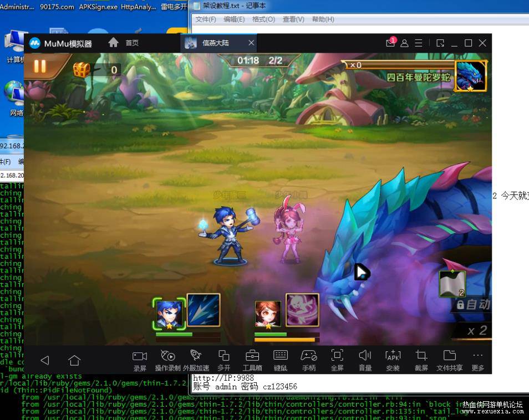Close the game tab in MuMu

[x=251, y=43]
